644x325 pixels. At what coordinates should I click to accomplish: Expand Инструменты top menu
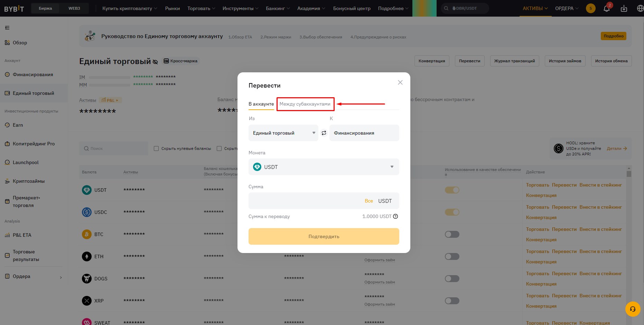pos(240,8)
